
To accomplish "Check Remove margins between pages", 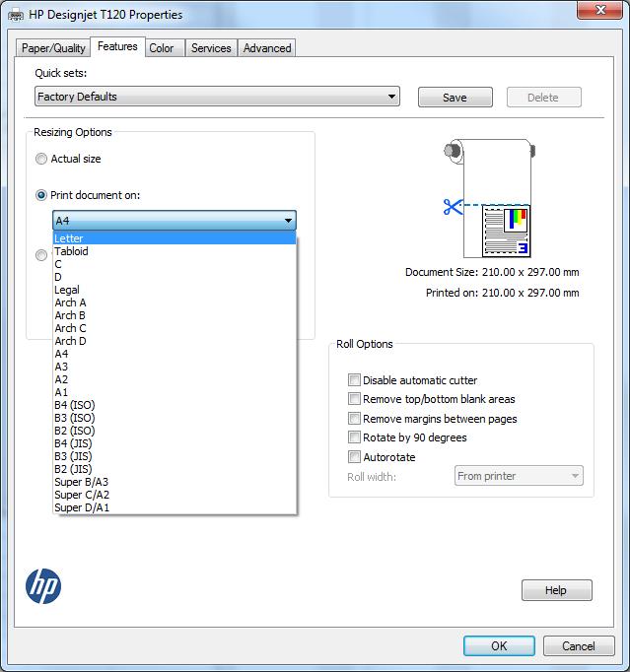I will tap(354, 419).
